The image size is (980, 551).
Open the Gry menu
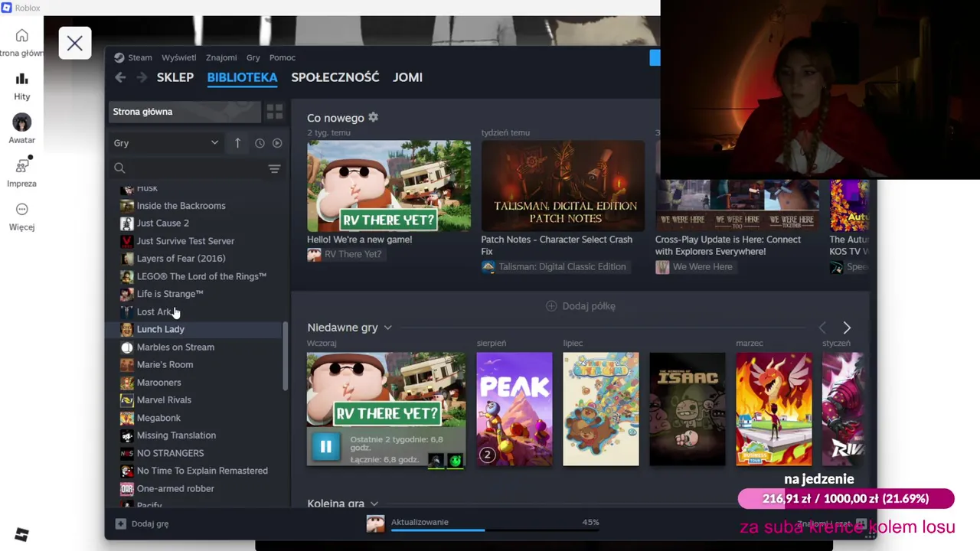click(253, 57)
